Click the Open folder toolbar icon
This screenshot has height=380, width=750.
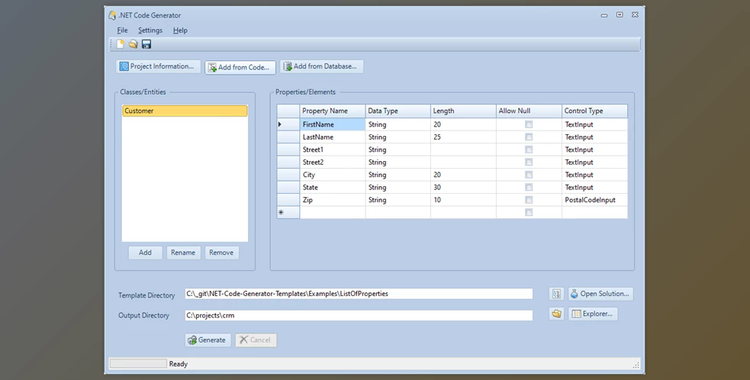click(x=133, y=44)
